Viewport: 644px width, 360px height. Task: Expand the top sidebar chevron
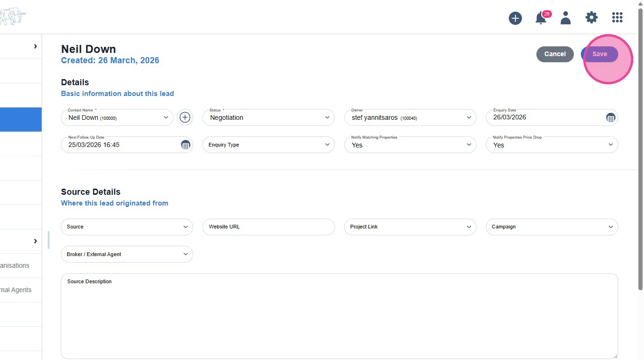click(x=35, y=46)
